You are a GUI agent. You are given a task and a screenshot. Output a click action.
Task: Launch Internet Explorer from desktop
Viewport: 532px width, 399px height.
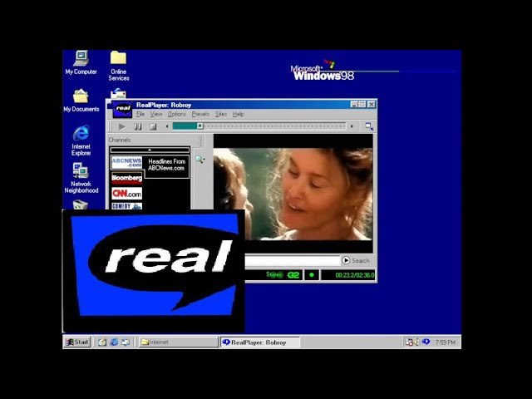coord(81,140)
